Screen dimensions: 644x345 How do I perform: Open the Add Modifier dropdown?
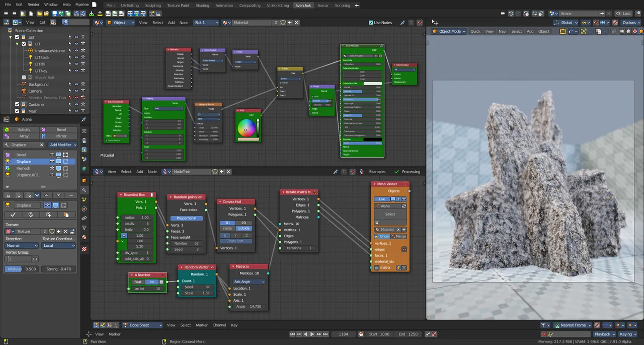tap(63, 145)
